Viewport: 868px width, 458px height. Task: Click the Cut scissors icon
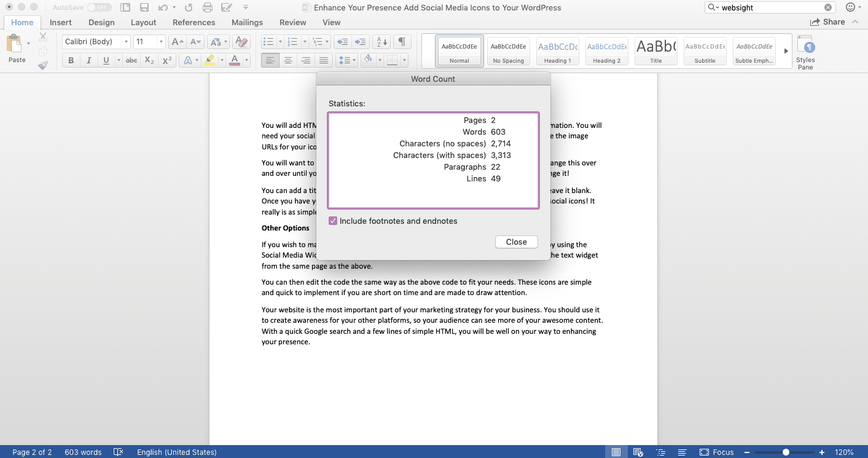(x=43, y=38)
